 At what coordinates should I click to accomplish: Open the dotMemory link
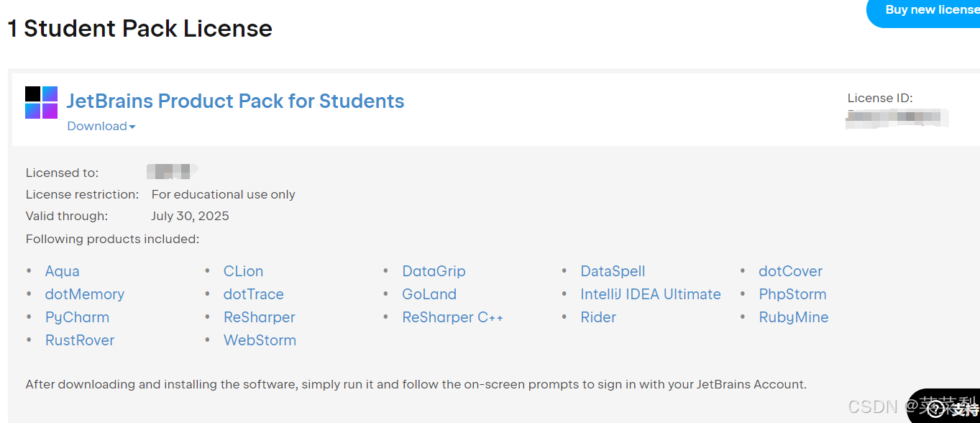(85, 294)
